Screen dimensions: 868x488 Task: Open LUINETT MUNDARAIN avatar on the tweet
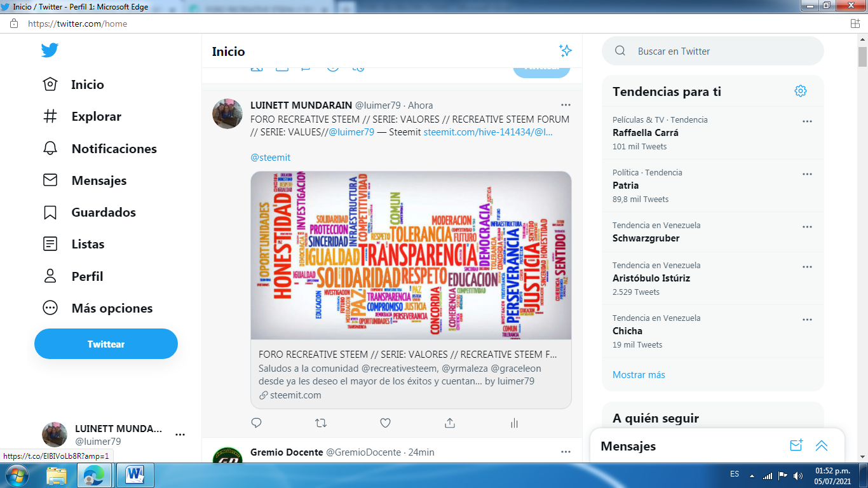pyautogui.click(x=227, y=114)
